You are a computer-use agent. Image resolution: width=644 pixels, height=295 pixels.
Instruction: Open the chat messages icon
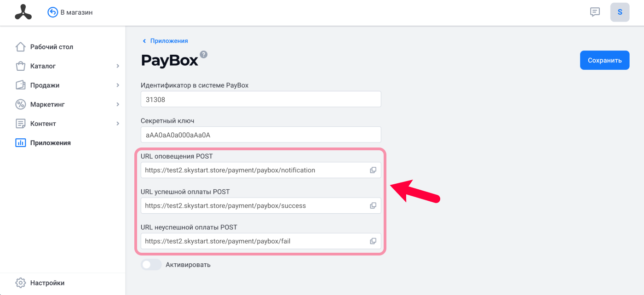[595, 12]
